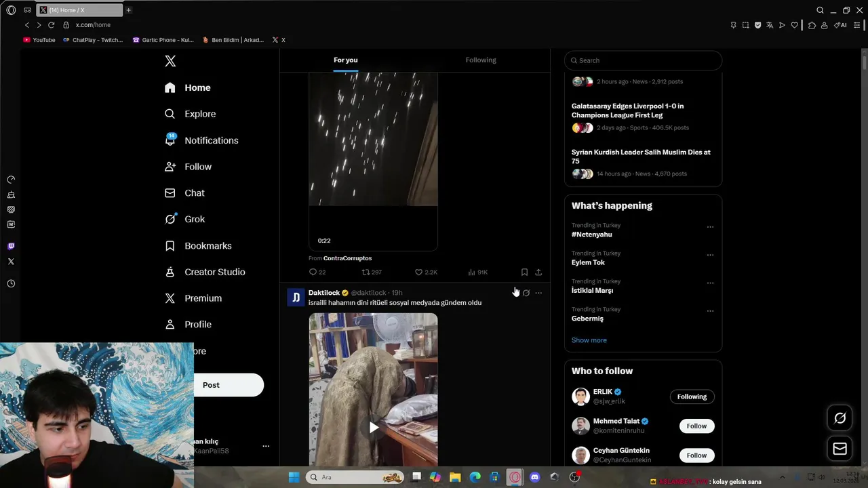Open the #Netenyahu trending topic
This screenshot has height=488, width=868.
click(591, 235)
